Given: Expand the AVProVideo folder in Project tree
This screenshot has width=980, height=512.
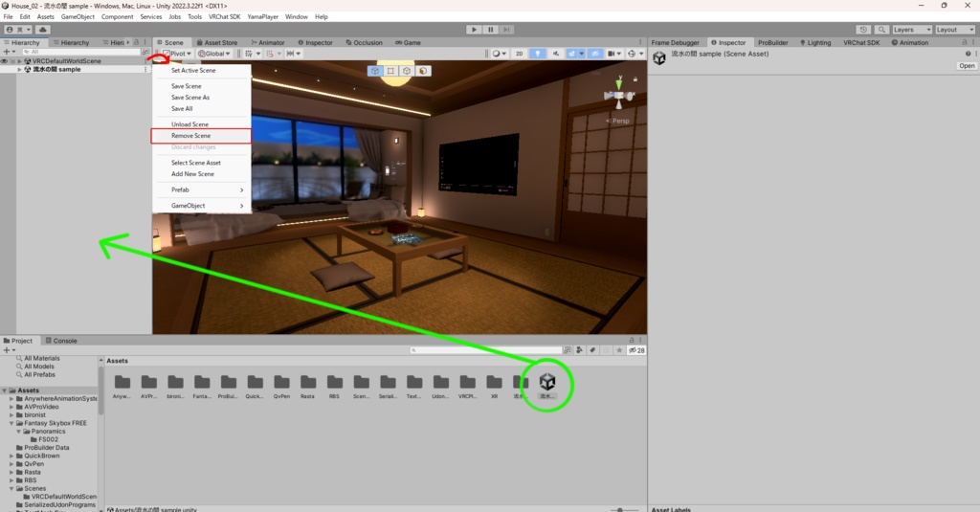Looking at the screenshot, I should 11,407.
